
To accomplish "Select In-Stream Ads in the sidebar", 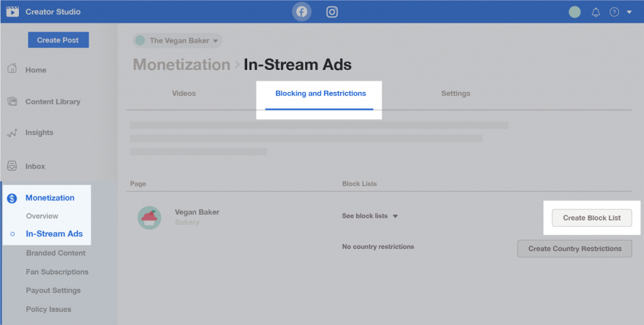I will tap(54, 234).
